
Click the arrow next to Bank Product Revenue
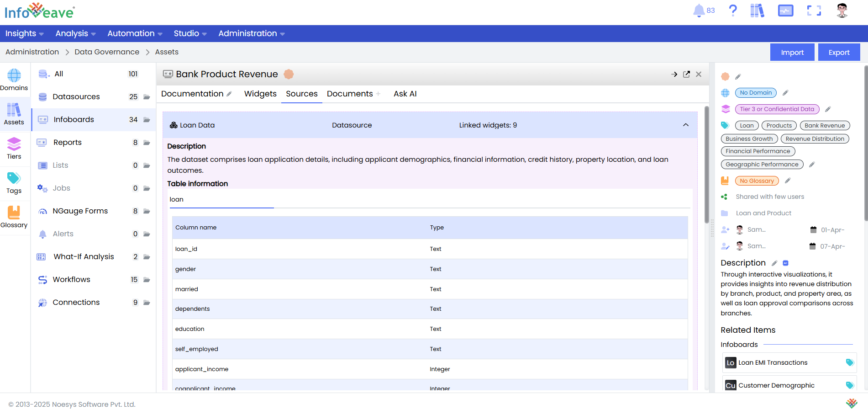674,74
